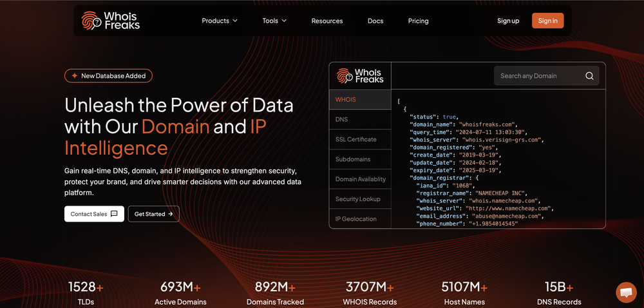Click the "abuse@namecheap.com" email value
This screenshot has height=308, width=644.
click(507, 216)
